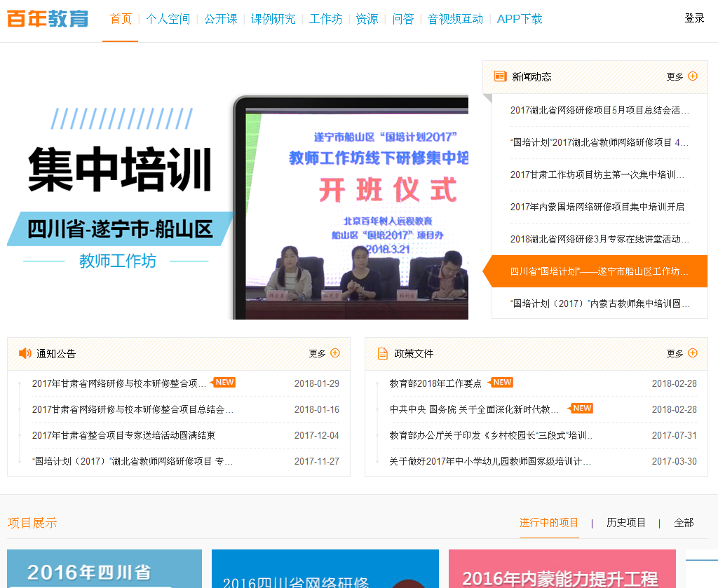The height and width of the screenshot is (588, 718).
Task: Click the 百年教育 site logo
Action: tap(48, 19)
